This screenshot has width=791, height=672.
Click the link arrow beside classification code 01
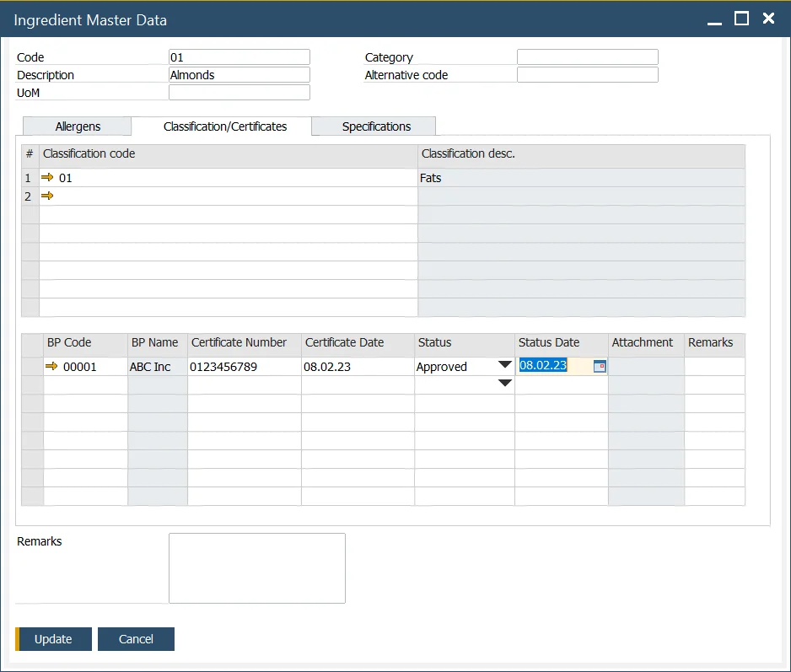(47, 178)
